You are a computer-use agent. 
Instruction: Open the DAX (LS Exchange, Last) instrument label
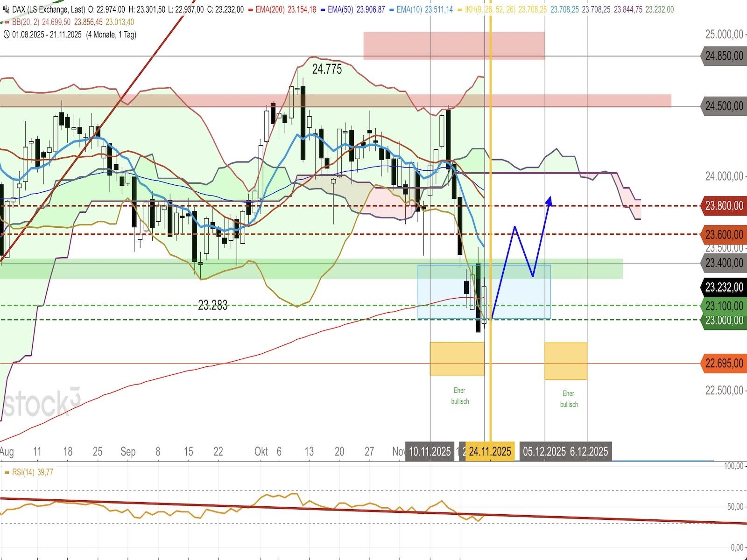[x=49, y=9]
